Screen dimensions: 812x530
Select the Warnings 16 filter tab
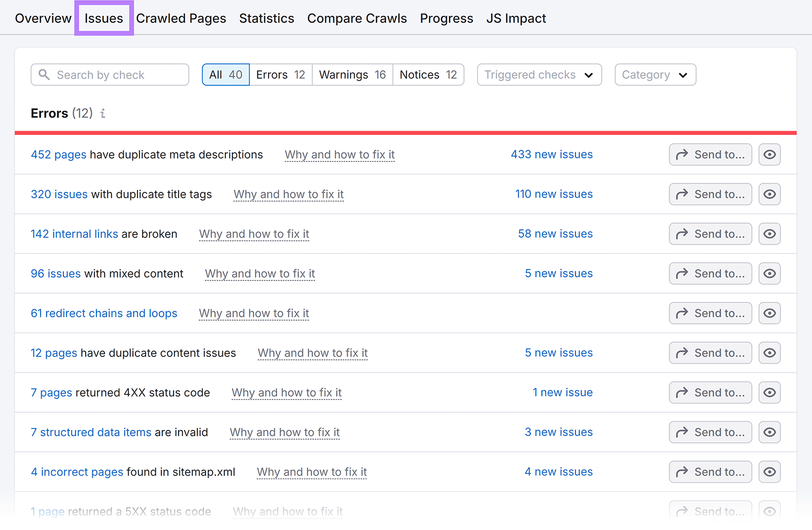[352, 75]
